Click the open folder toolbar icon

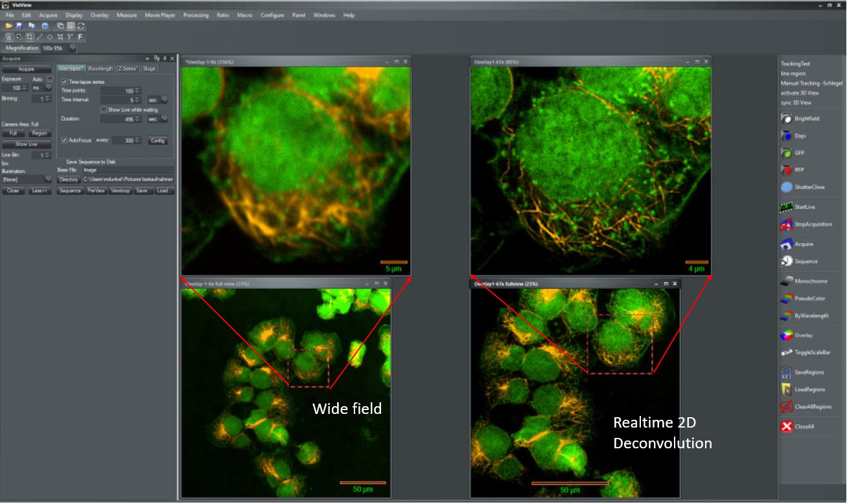(9, 26)
